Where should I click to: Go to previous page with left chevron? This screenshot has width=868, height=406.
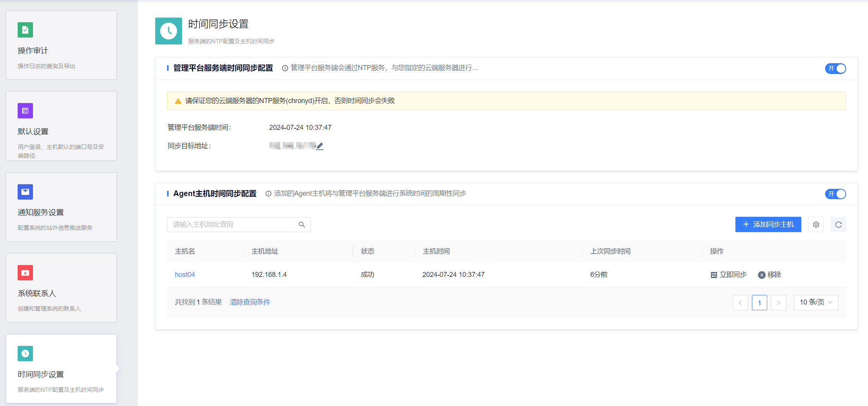[x=740, y=303]
